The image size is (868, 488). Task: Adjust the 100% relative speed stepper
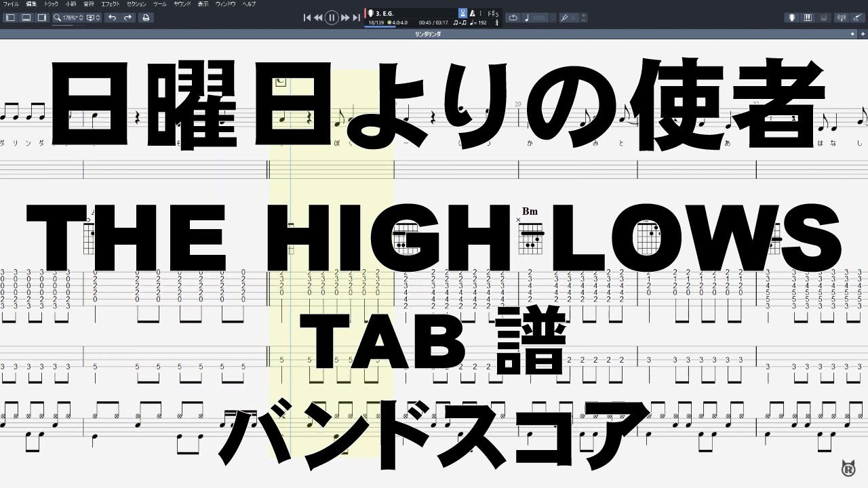tap(553, 18)
